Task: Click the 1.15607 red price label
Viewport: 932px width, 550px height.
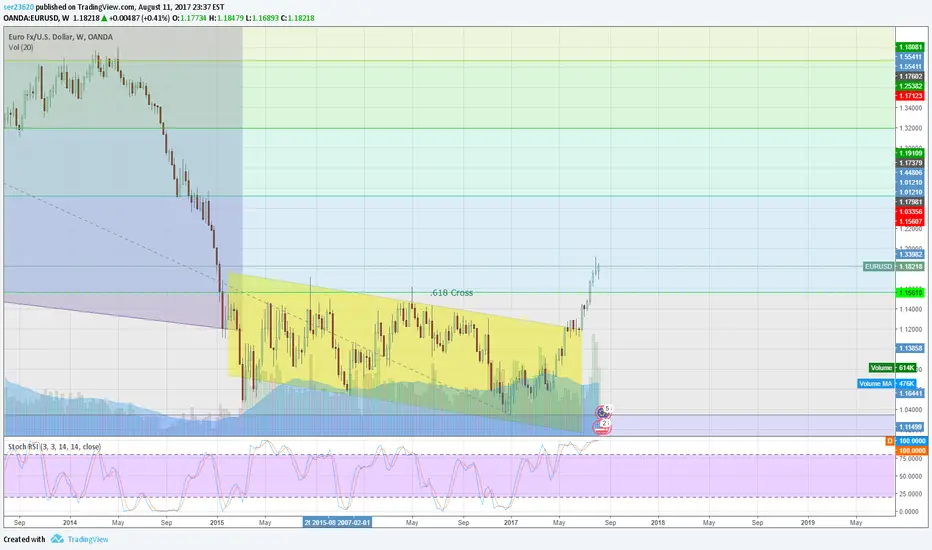Action: tap(910, 222)
